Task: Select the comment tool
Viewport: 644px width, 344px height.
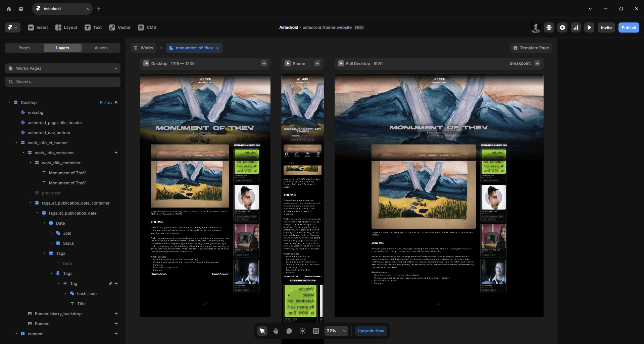Action: pos(289,331)
